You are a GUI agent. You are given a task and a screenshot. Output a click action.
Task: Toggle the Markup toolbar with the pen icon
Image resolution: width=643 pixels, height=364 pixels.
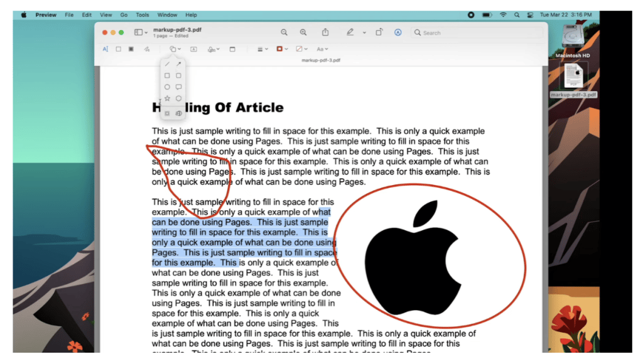point(398,32)
